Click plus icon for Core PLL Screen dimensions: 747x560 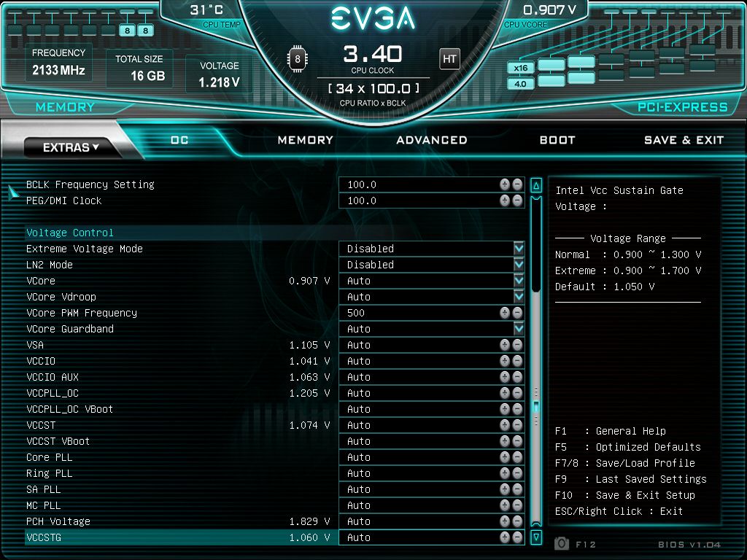(x=505, y=457)
